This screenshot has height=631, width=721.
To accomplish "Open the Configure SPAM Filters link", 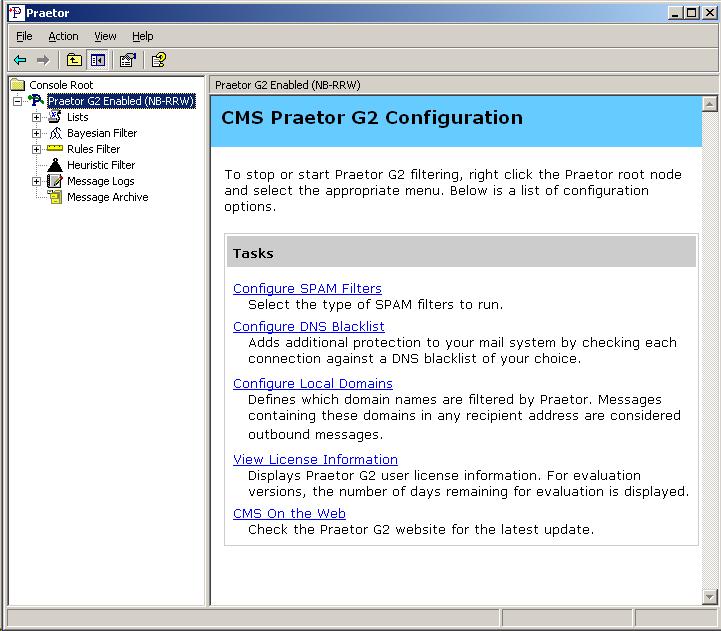I will point(307,288).
